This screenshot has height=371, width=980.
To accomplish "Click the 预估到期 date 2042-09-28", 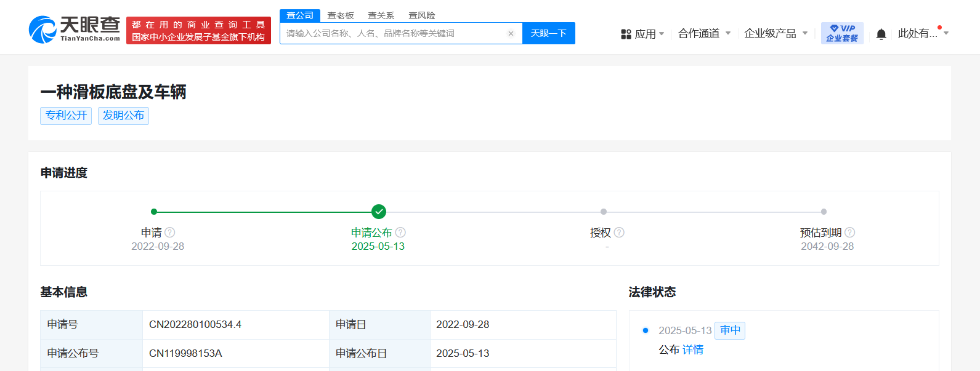I will (x=827, y=246).
